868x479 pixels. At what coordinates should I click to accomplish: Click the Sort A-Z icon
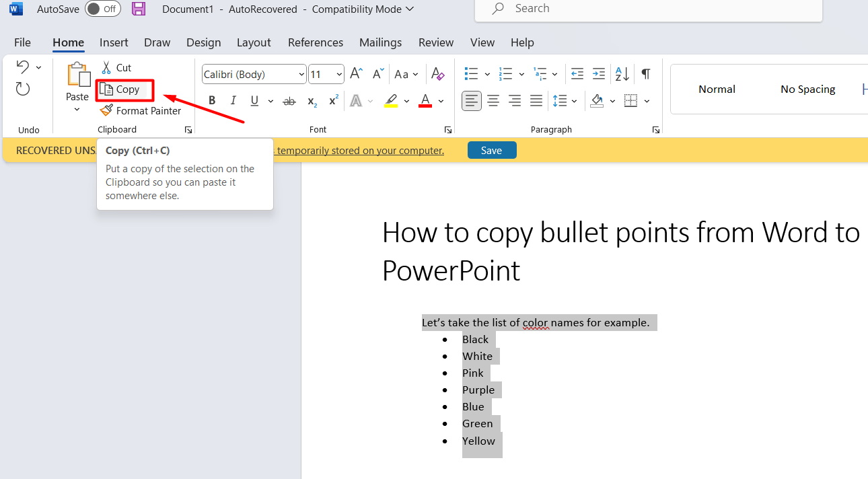pyautogui.click(x=622, y=74)
